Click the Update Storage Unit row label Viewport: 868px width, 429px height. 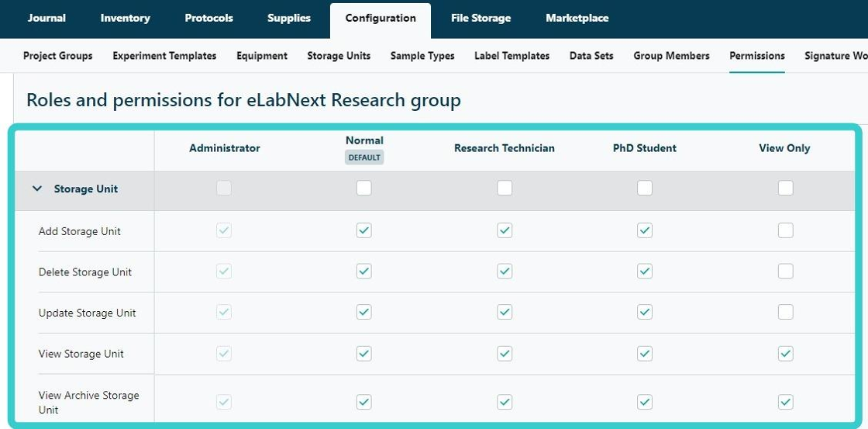point(87,313)
